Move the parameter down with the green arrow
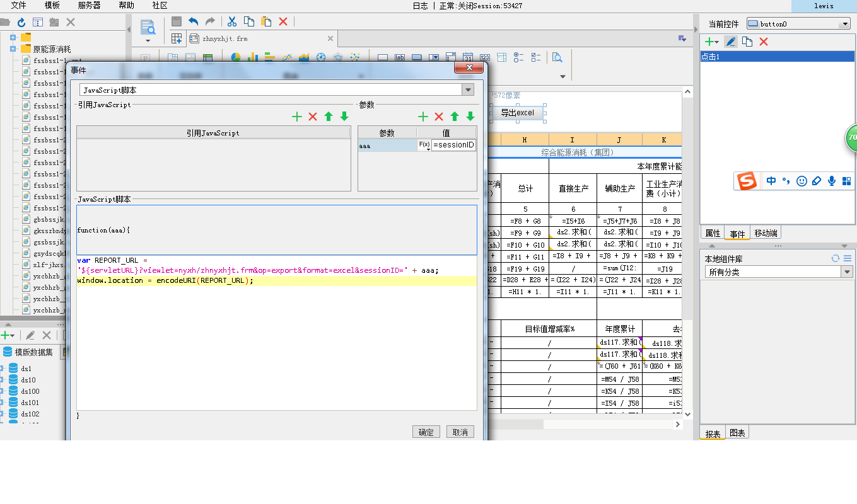Viewport: 857px width, 504px height. coord(470,117)
